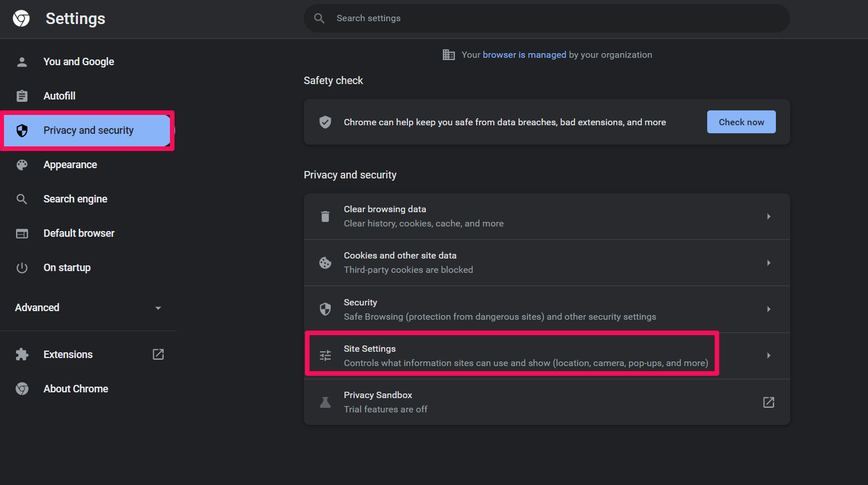The height and width of the screenshot is (485, 868).
Task: Click the shield icon in the Security row
Action: click(x=325, y=309)
